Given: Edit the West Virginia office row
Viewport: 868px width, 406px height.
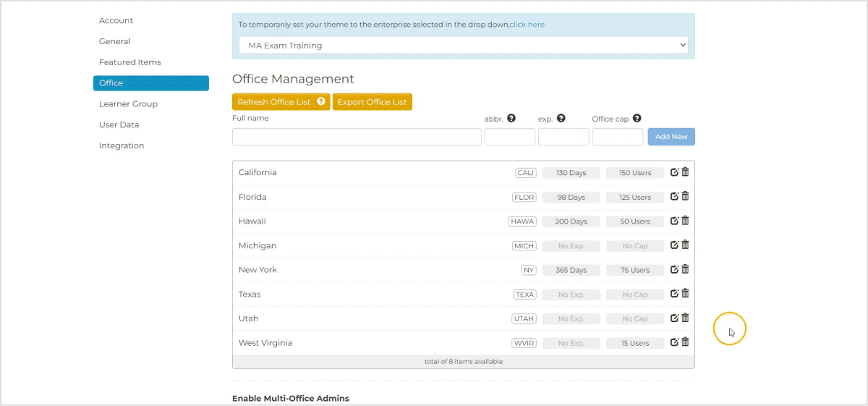Looking at the screenshot, I should tap(674, 342).
